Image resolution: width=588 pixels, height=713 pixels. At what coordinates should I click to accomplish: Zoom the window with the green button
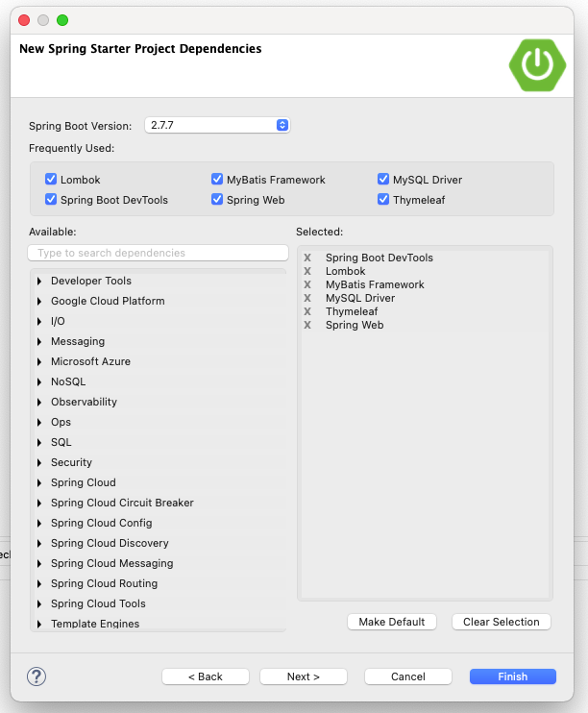click(x=62, y=20)
